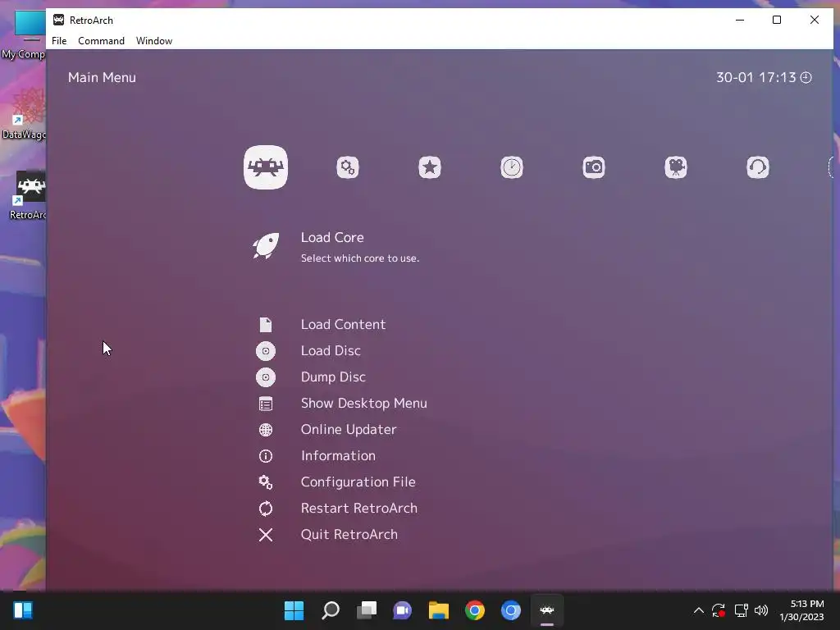Click the Dump Disc disc icon
840x630 pixels.
click(x=266, y=377)
